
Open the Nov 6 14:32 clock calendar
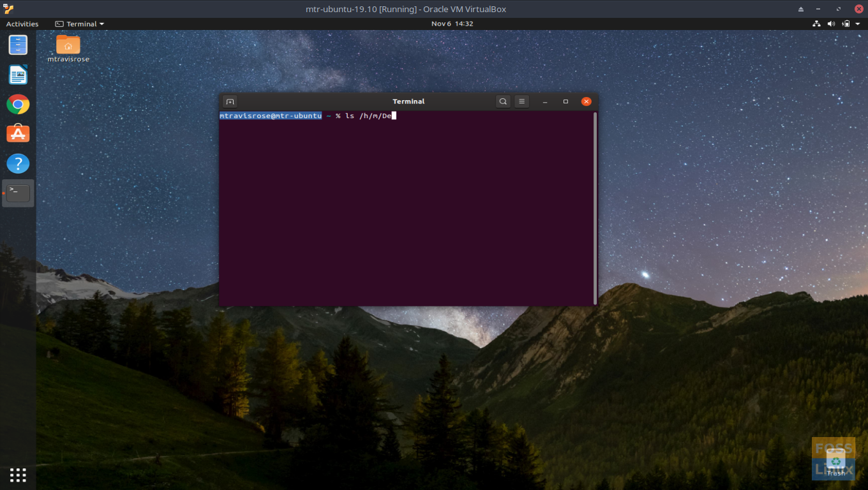(x=452, y=24)
